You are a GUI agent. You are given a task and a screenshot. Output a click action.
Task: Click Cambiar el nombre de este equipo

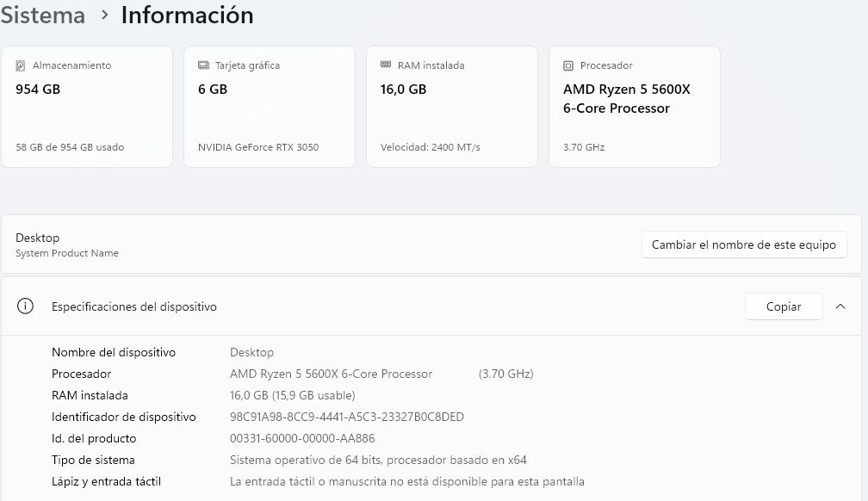click(743, 244)
